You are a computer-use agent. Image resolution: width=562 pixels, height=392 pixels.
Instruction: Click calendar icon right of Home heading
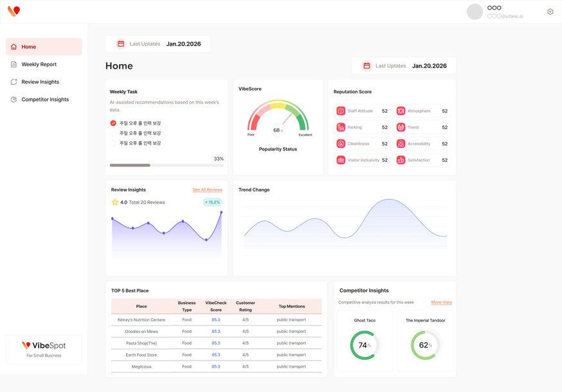367,66
